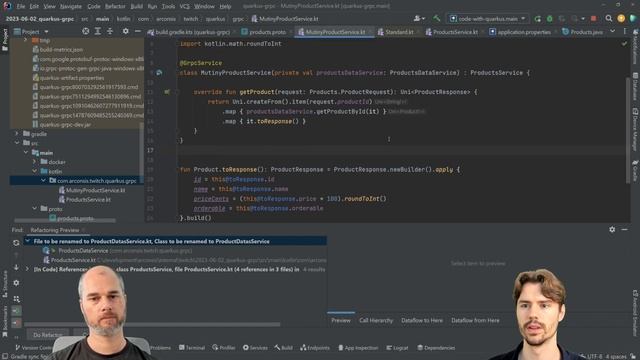Click the red Stop button in toolbar
This screenshot has width=640, height=360.
click(593, 19)
